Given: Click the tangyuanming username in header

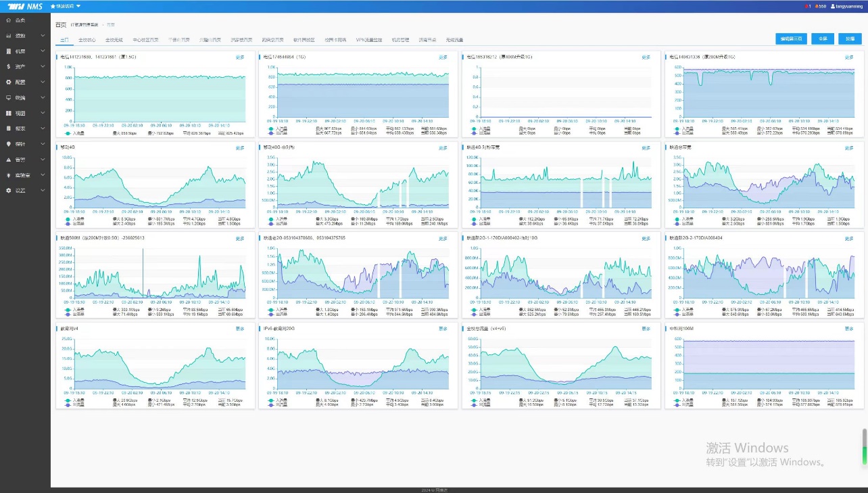Looking at the screenshot, I should coord(849,6).
